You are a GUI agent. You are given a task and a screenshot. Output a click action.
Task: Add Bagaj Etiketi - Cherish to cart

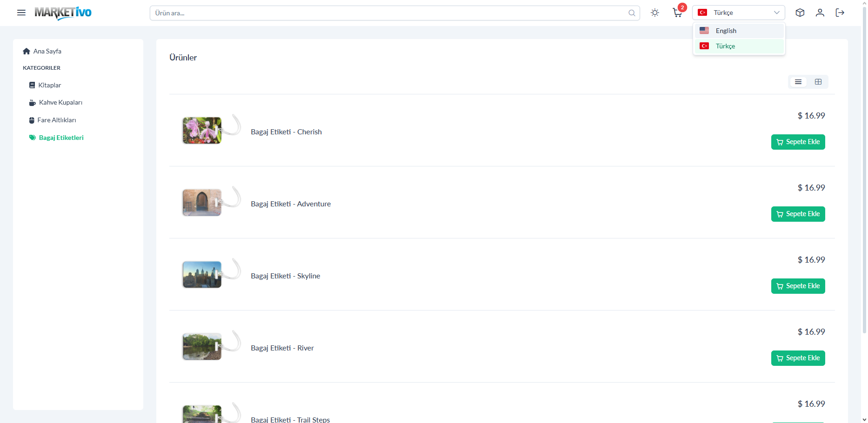(x=798, y=142)
